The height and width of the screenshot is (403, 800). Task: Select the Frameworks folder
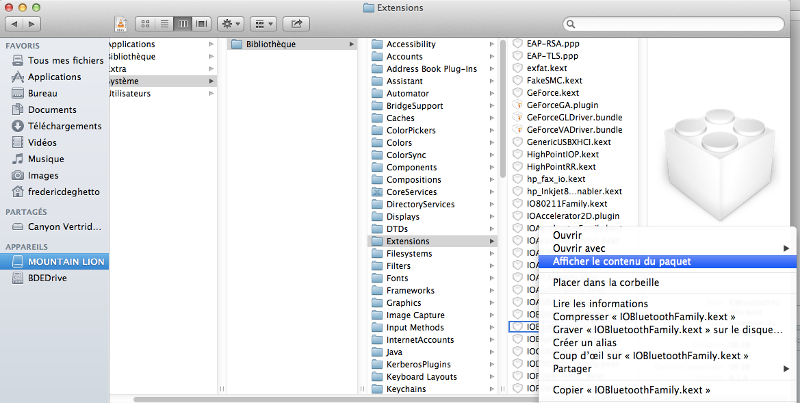(433, 291)
